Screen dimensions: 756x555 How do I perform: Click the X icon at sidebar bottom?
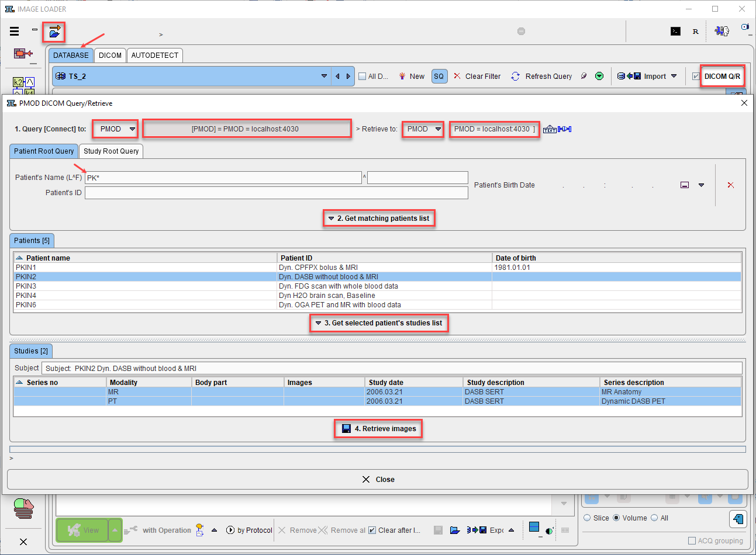click(x=23, y=542)
